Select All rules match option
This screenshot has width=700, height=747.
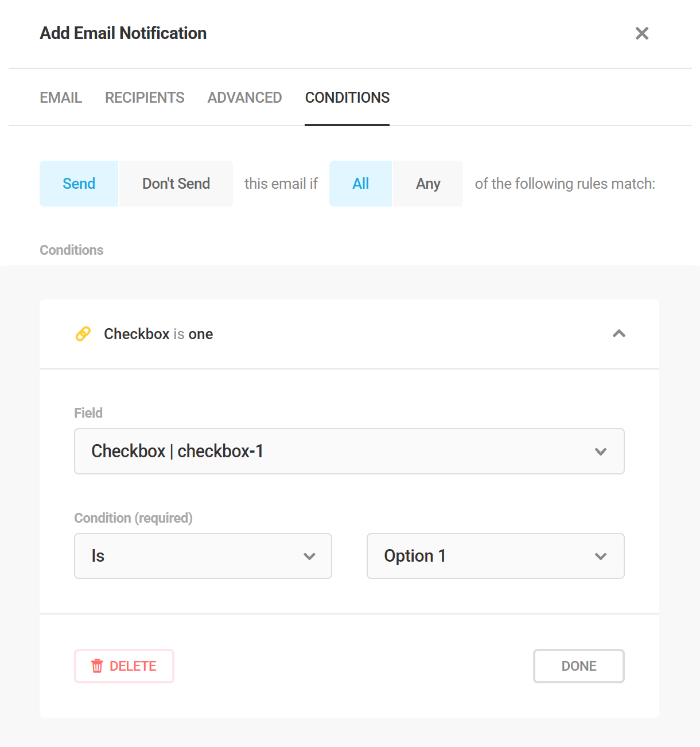pos(360,184)
